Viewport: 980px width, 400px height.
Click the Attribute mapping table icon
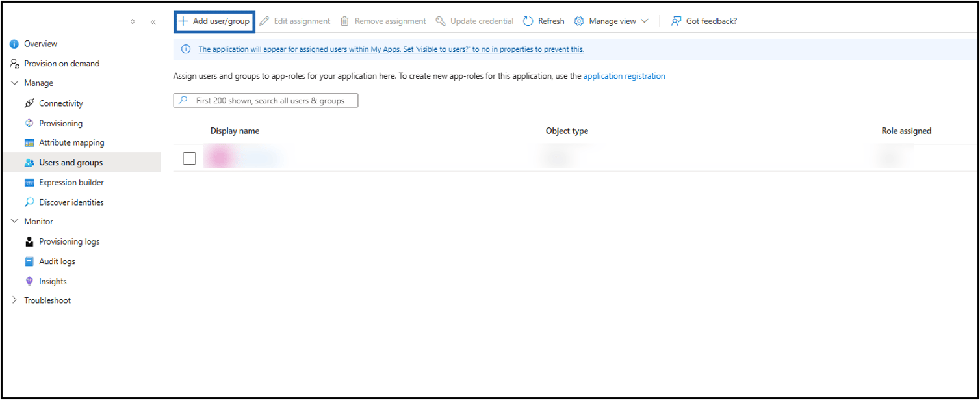coord(29,143)
